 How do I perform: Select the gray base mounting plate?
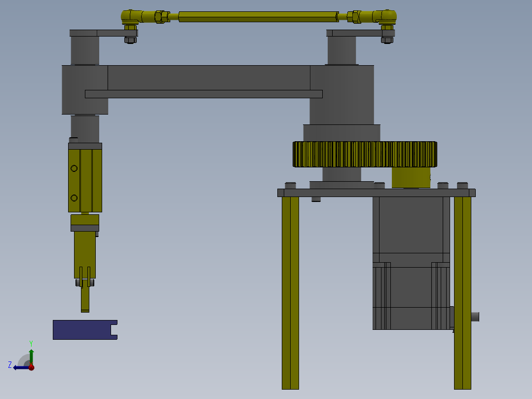click(x=376, y=193)
